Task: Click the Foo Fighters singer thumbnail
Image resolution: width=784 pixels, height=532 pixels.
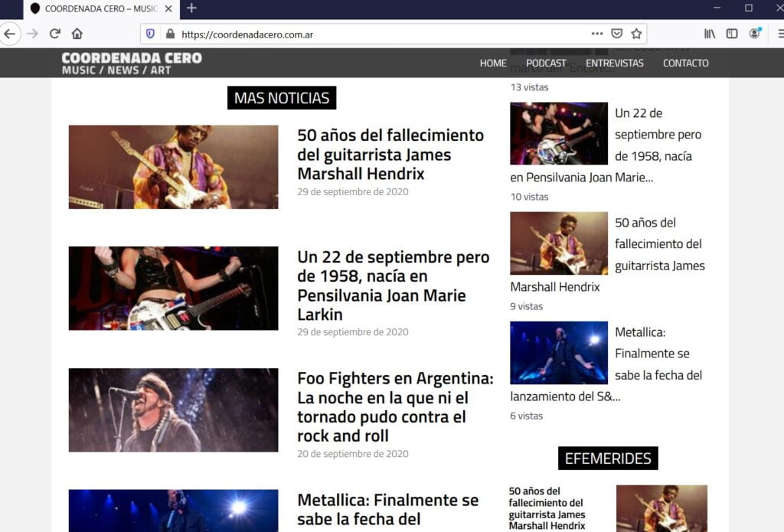Action: (174, 410)
